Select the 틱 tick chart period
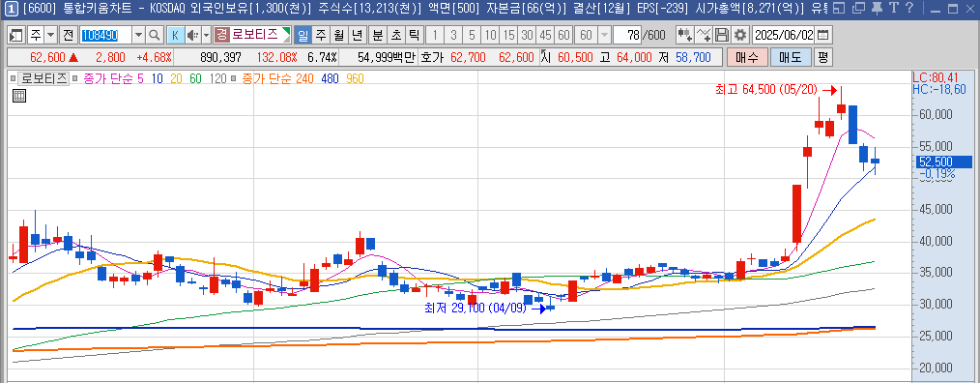The height and width of the screenshot is (383, 980). [x=414, y=35]
